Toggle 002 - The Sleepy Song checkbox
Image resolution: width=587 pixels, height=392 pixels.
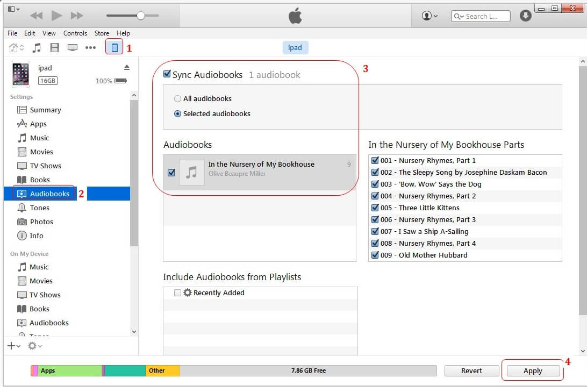coord(375,172)
